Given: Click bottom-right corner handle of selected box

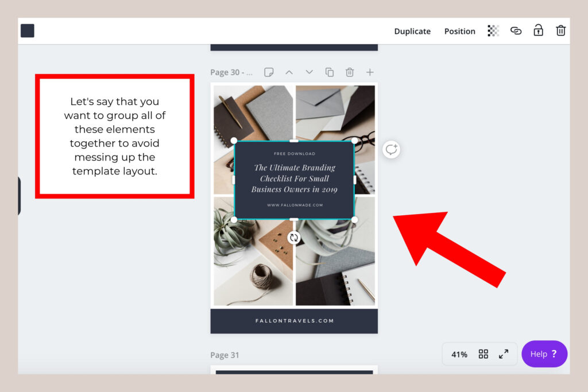Looking at the screenshot, I should pos(354,220).
